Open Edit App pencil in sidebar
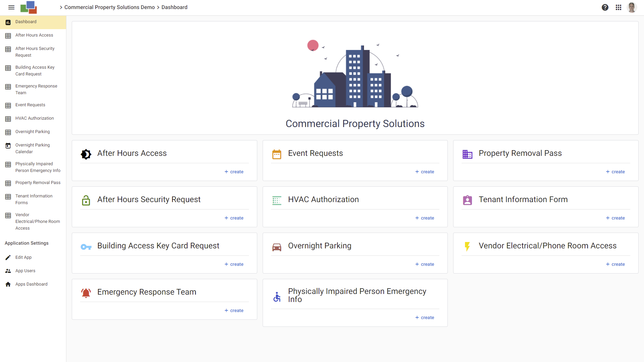This screenshot has height=362, width=644. point(23,257)
